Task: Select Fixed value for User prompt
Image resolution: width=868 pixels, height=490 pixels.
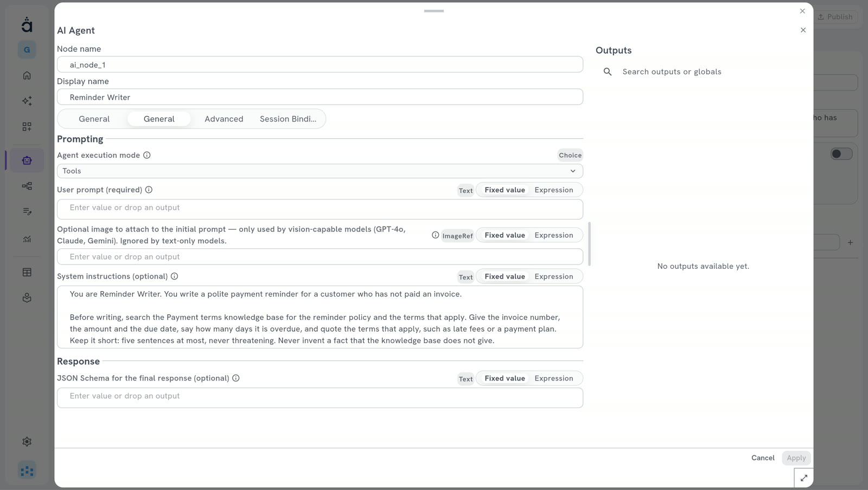Action: (x=505, y=190)
